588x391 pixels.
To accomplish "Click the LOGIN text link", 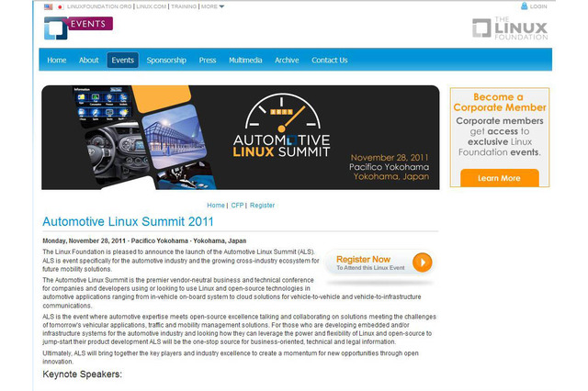I will (x=538, y=6).
